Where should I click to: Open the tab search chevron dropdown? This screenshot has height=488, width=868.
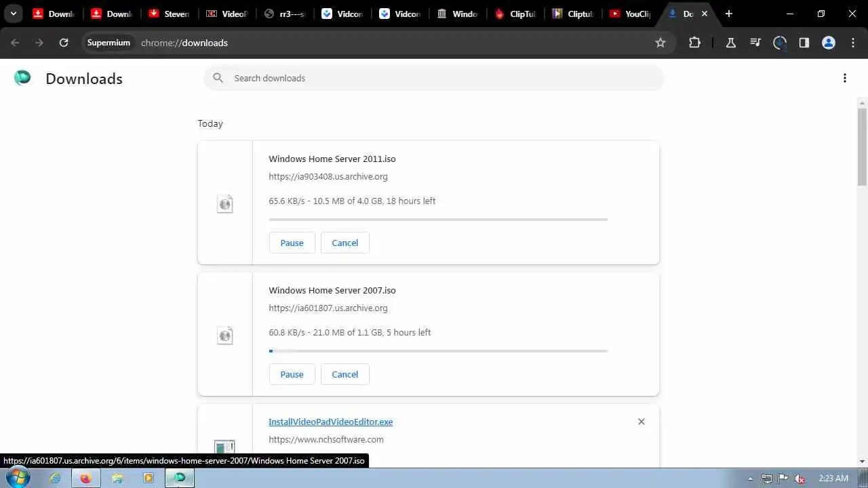pyautogui.click(x=13, y=14)
